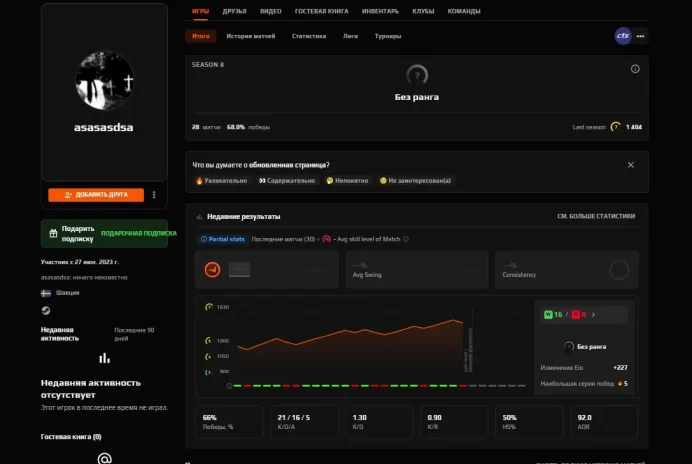Image resolution: width=692 pixels, height=464 pixels.
Task: Click the orange rating gauge icon
Action: point(212,269)
